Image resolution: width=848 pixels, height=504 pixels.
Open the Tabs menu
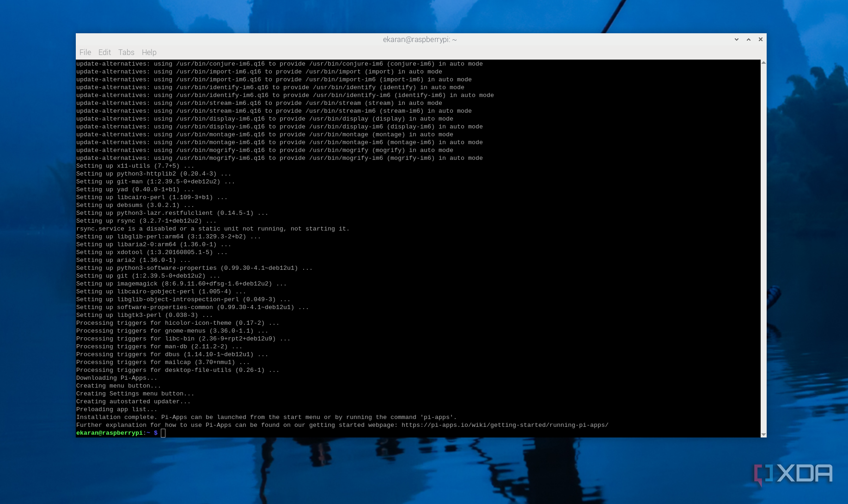coord(126,52)
